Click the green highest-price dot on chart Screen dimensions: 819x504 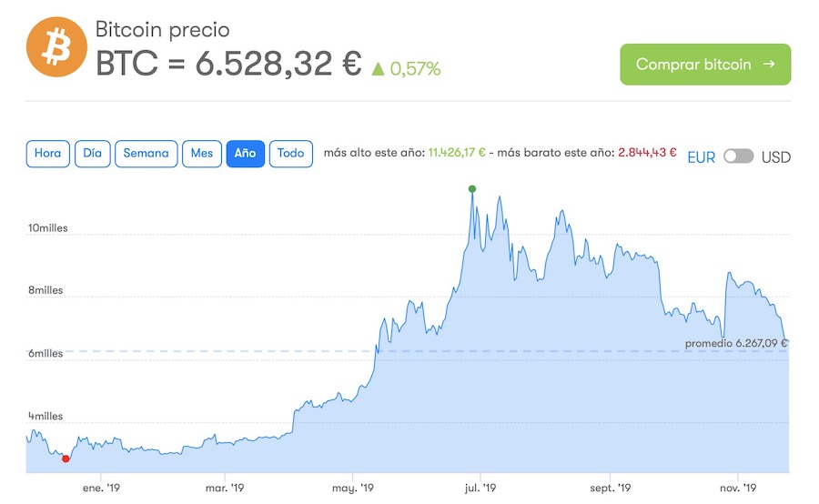(472, 189)
